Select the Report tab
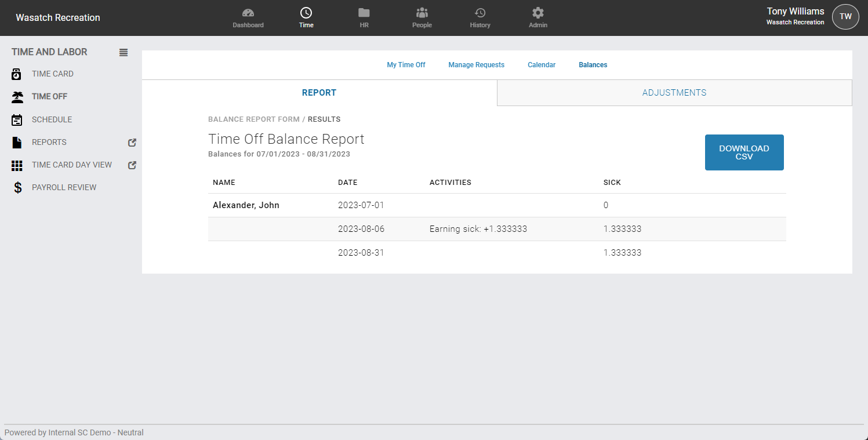Screen dimensions: 868x440 click(319, 93)
